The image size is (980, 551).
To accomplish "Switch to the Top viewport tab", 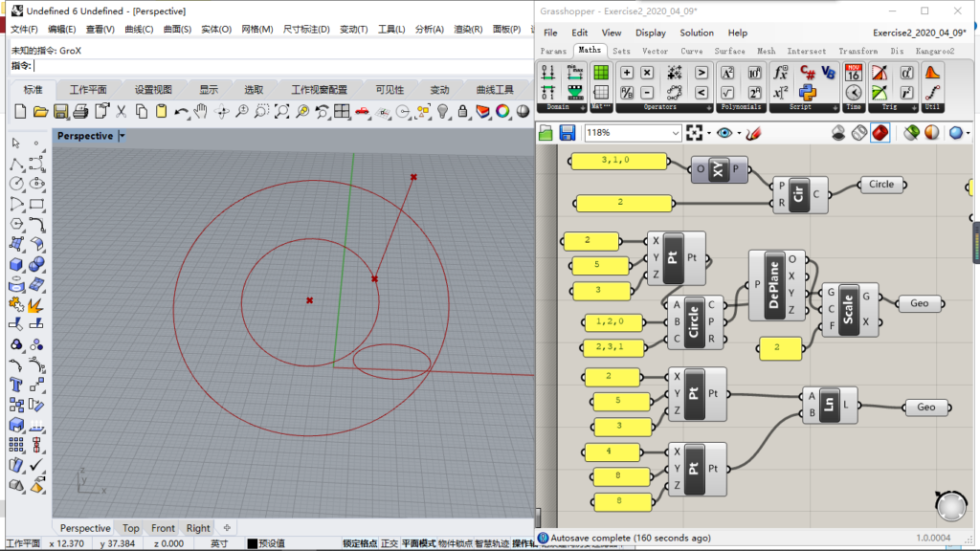I will click(x=130, y=528).
